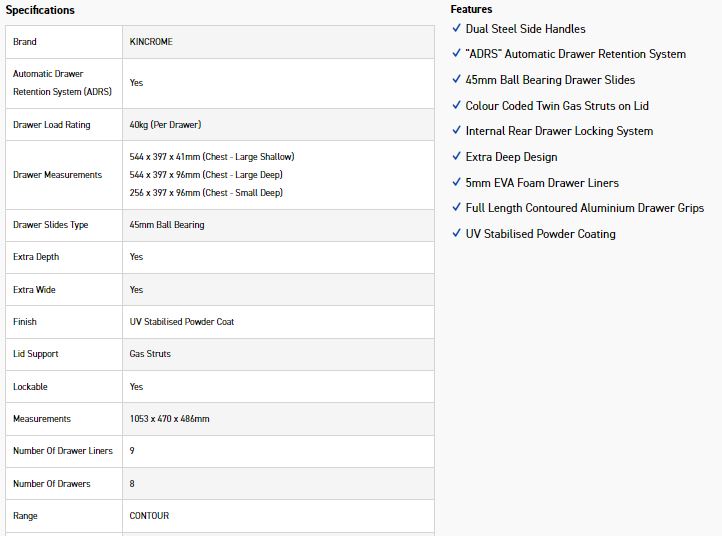This screenshot has width=722, height=536.
Task: Click the checkmark beside Dual Steel Side Handles
Action: tap(456, 29)
